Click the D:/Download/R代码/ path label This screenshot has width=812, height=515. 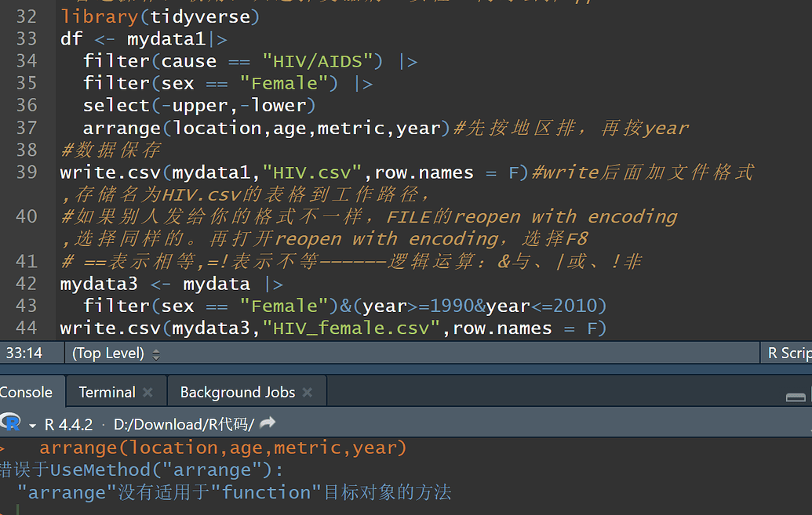click(x=184, y=424)
